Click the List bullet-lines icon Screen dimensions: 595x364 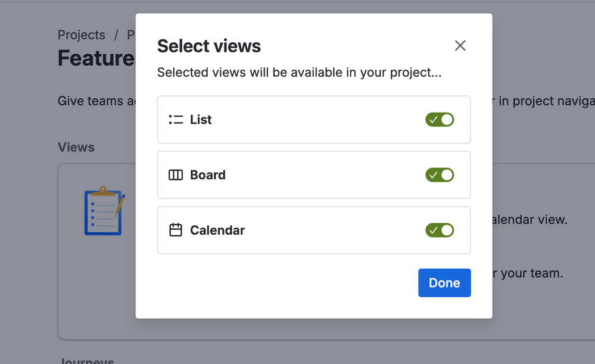coord(176,120)
